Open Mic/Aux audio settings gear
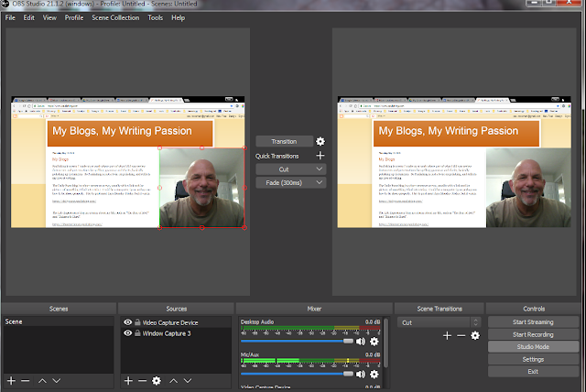The width and height of the screenshot is (586, 392). coord(374,374)
